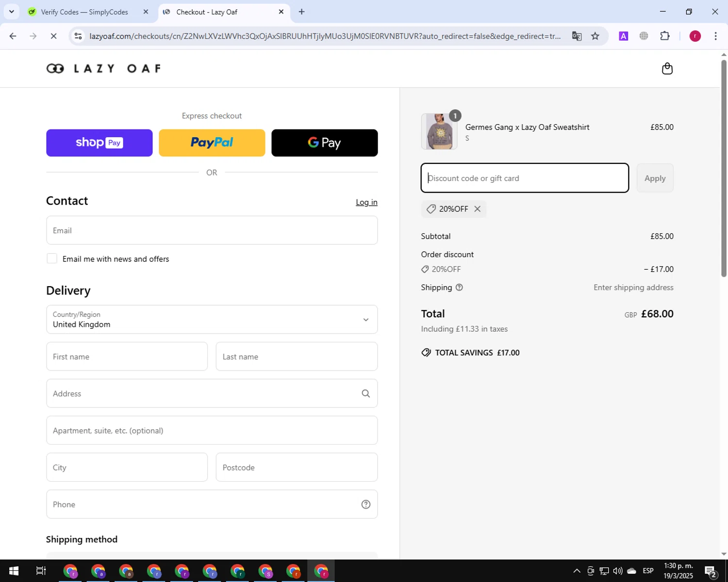Click the Lazy Oaf logo
This screenshot has width=728, height=582.
(103, 68)
